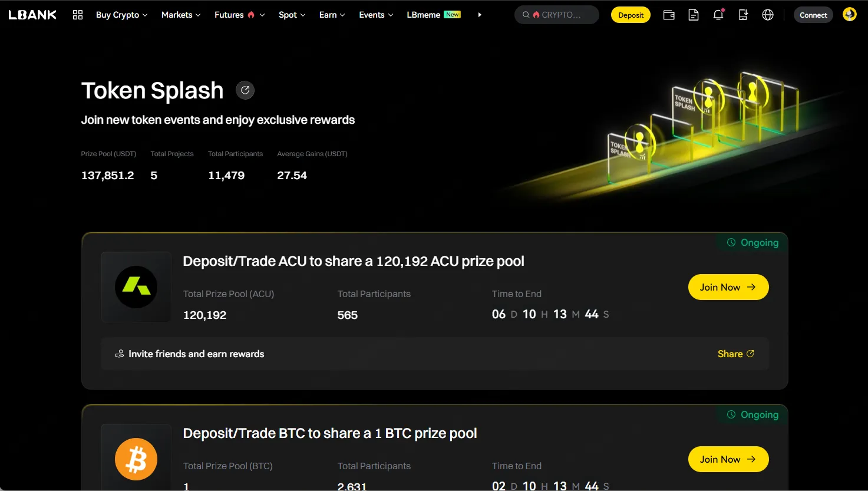Click the orders document icon

coord(694,15)
